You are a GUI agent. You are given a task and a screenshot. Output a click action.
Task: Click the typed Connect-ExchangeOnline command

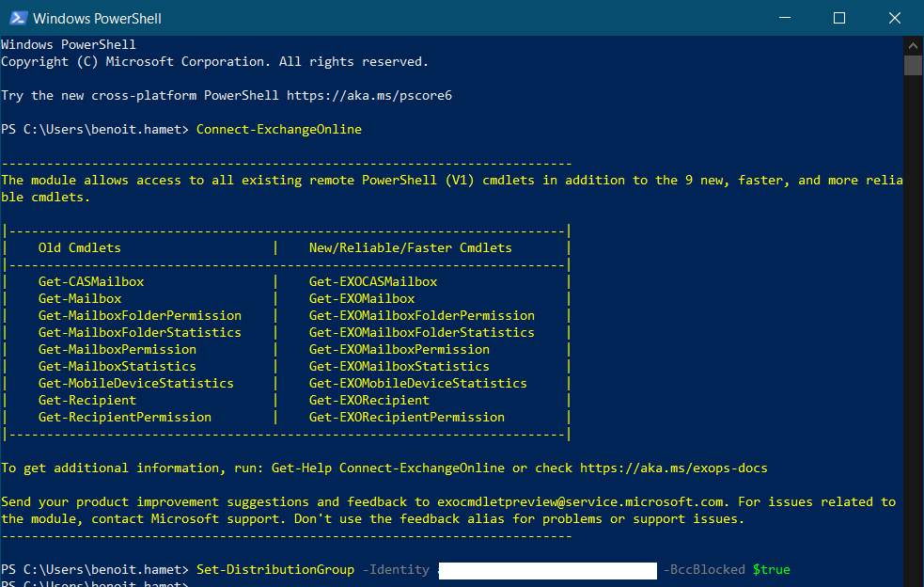[278, 129]
